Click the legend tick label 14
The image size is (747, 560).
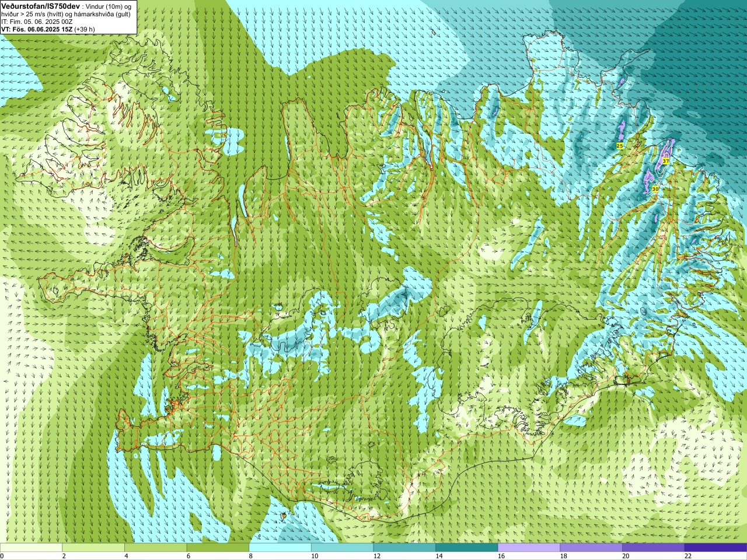click(x=439, y=556)
